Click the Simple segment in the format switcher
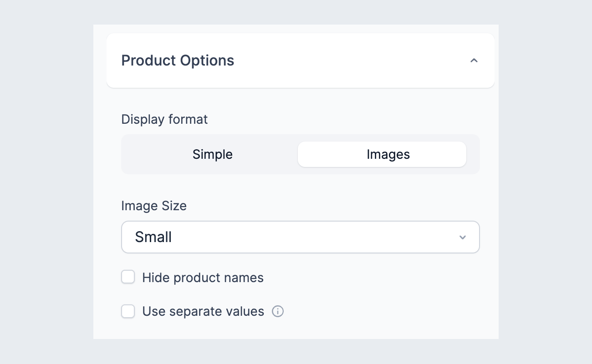Viewport: 592px width, 364px height. coord(212,154)
